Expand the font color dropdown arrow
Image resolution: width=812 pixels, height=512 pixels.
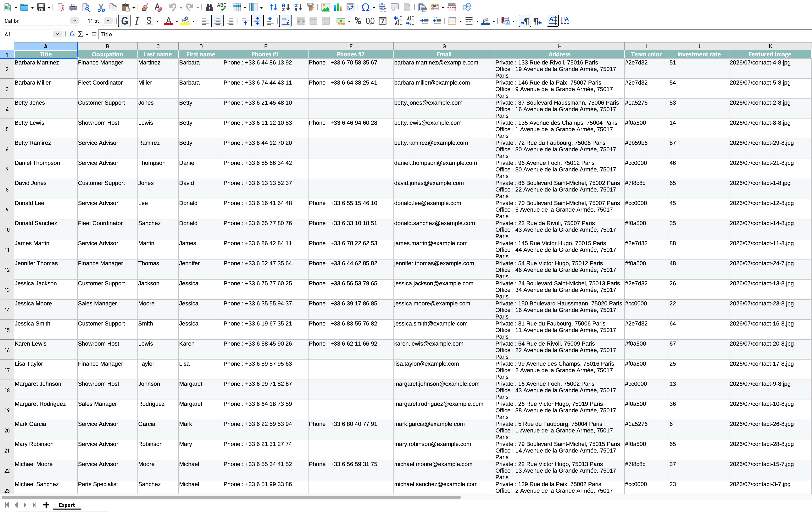click(177, 21)
